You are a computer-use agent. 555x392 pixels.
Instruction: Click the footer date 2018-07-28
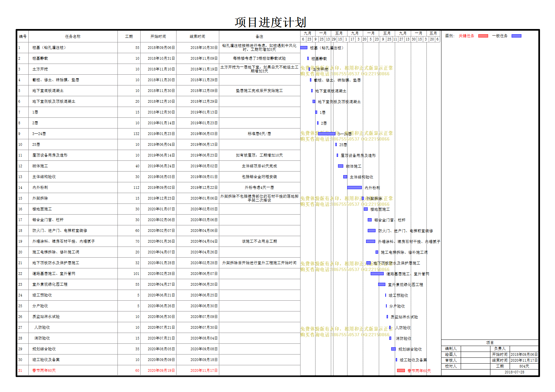[515, 372]
